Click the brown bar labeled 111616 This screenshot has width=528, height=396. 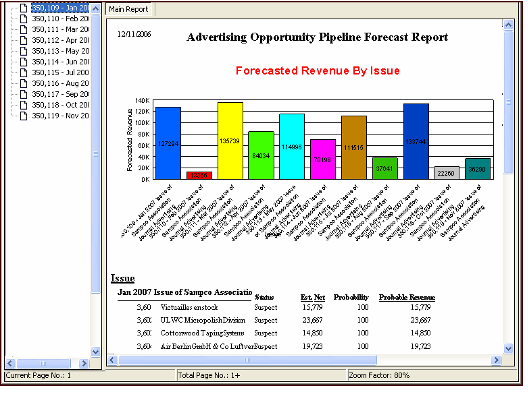[354, 147]
